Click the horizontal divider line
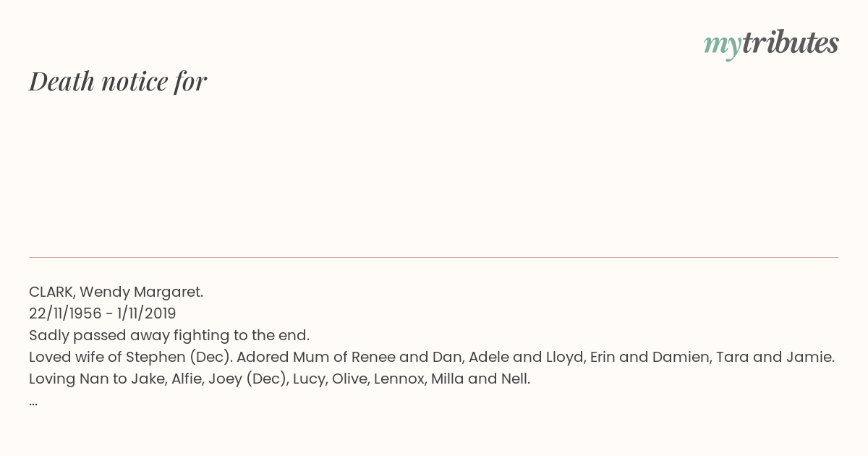This screenshot has width=868, height=456. 434,257
